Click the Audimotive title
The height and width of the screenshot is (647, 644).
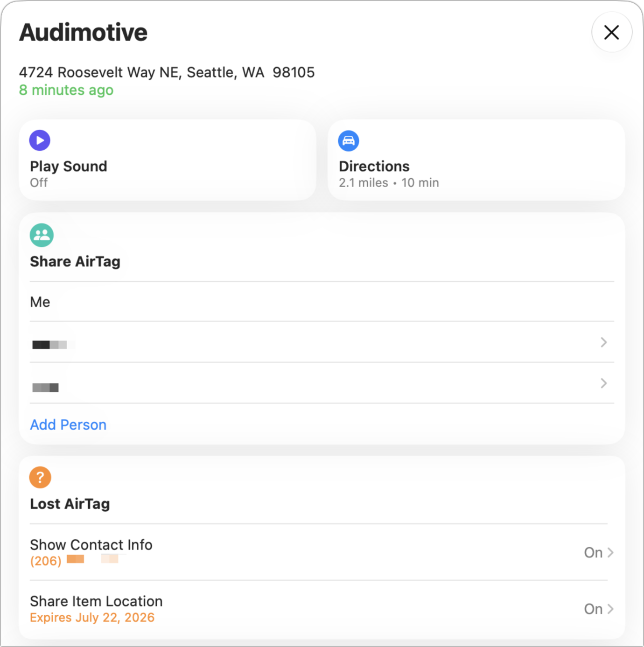tap(83, 32)
